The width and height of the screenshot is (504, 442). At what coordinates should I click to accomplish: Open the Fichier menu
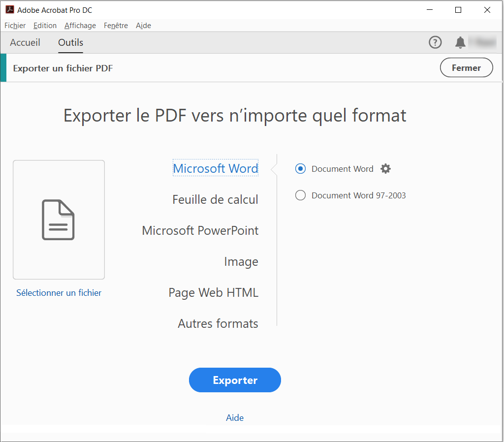(x=15, y=26)
